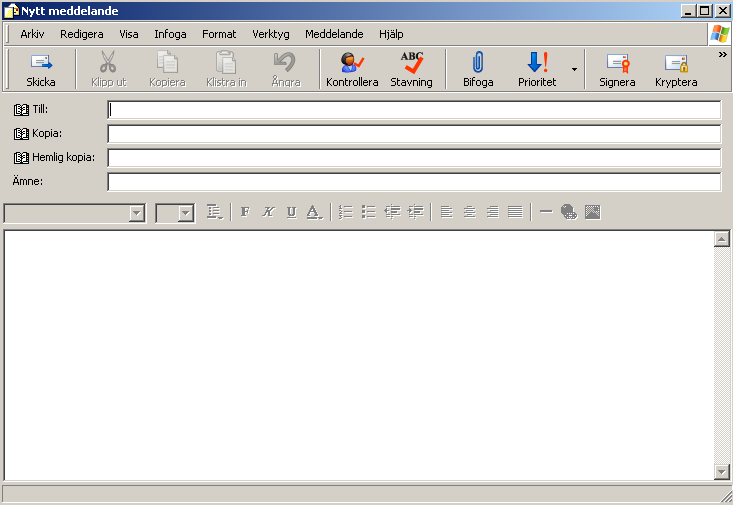Justify text alignment
Image resolution: width=733 pixels, height=505 pixels.
coord(515,212)
